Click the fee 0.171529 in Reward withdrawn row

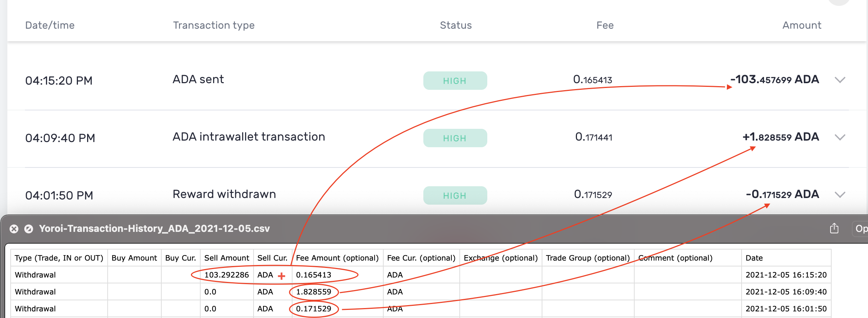[593, 194]
